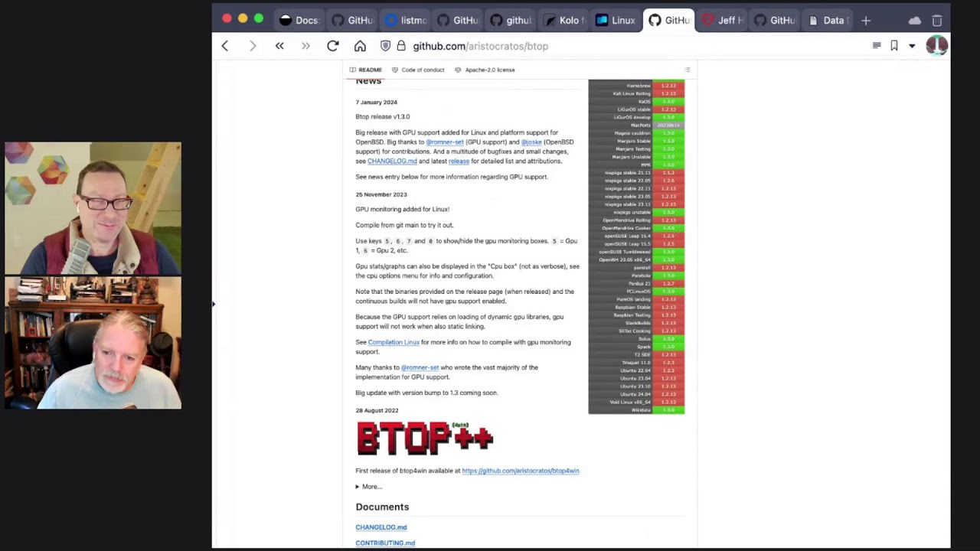Click the Wikidata row in packaging badge
Viewport: 980px width, 551px height.
pos(636,410)
